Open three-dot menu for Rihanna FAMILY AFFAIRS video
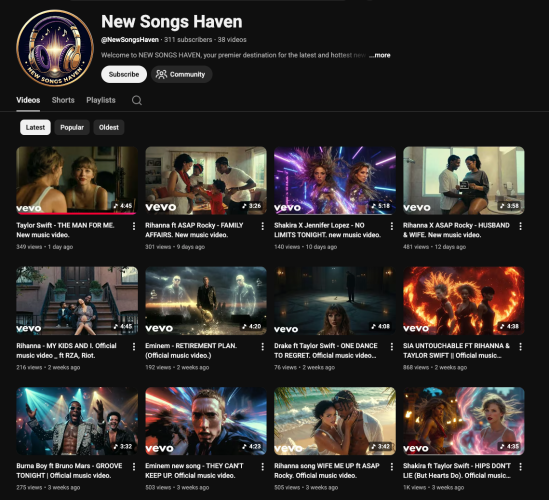The width and height of the screenshot is (549, 500). [263, 226]
